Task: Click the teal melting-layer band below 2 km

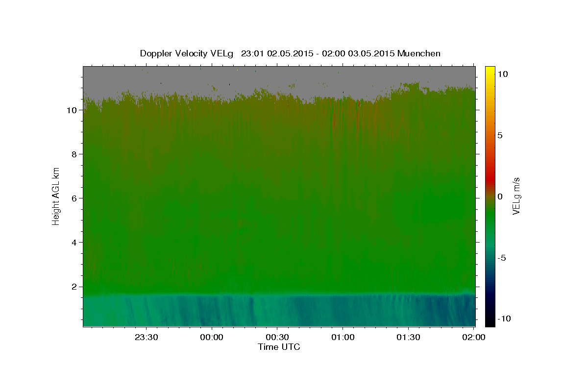Action: click(x=279, y=311)
